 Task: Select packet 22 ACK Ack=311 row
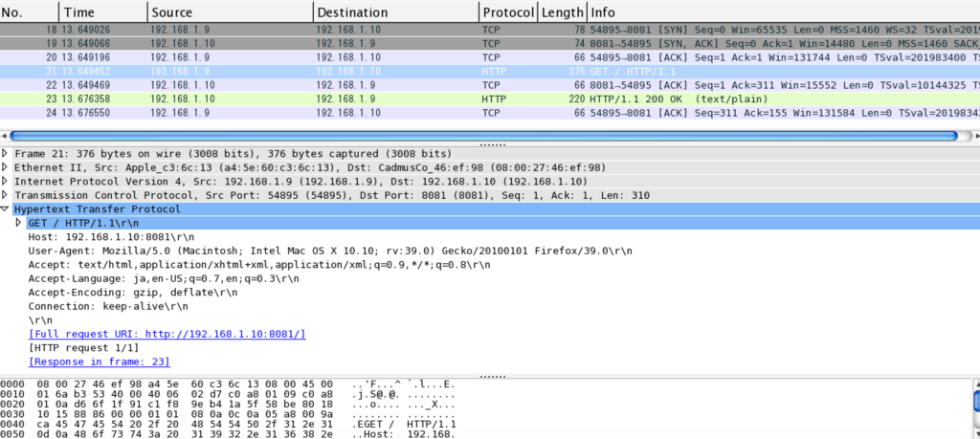pyautogui.click(x=490, y=85)
